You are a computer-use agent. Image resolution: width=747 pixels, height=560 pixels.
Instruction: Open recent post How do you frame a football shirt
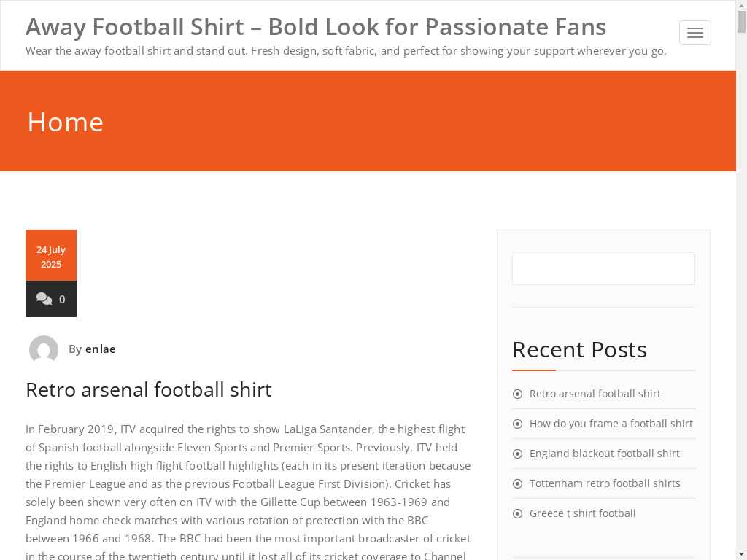click(611, 424)
